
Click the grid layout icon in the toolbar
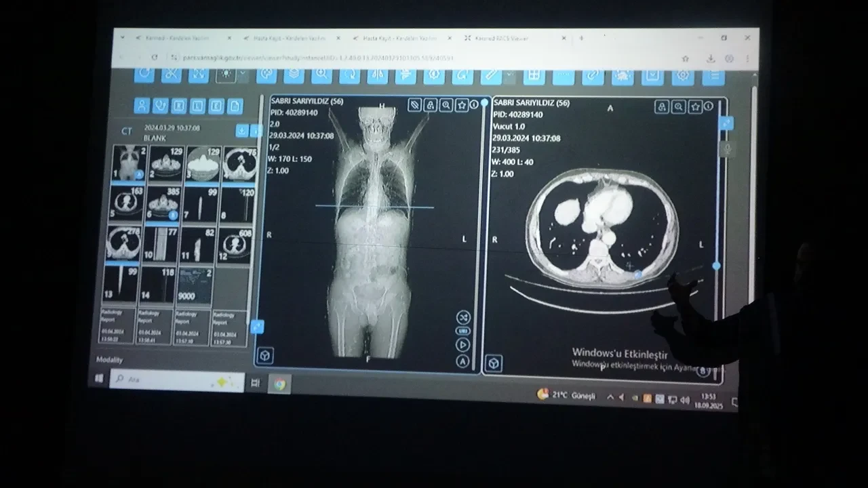(x=534, y=76)
